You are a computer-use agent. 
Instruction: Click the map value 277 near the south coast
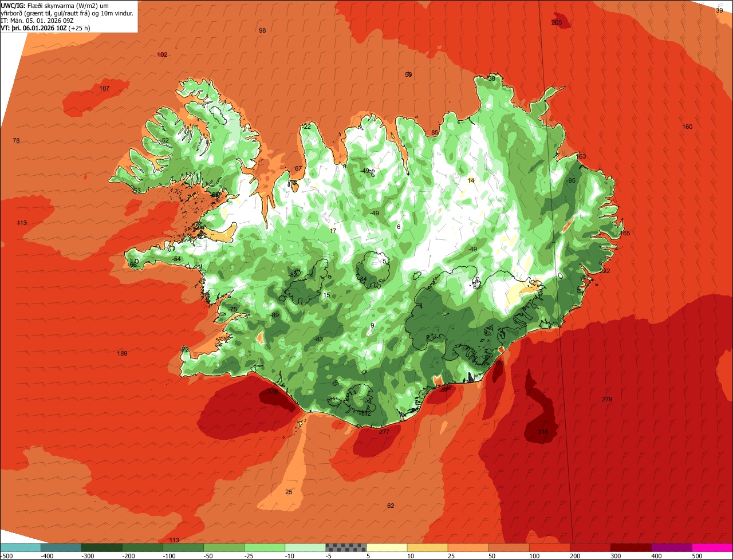[384, 432]
